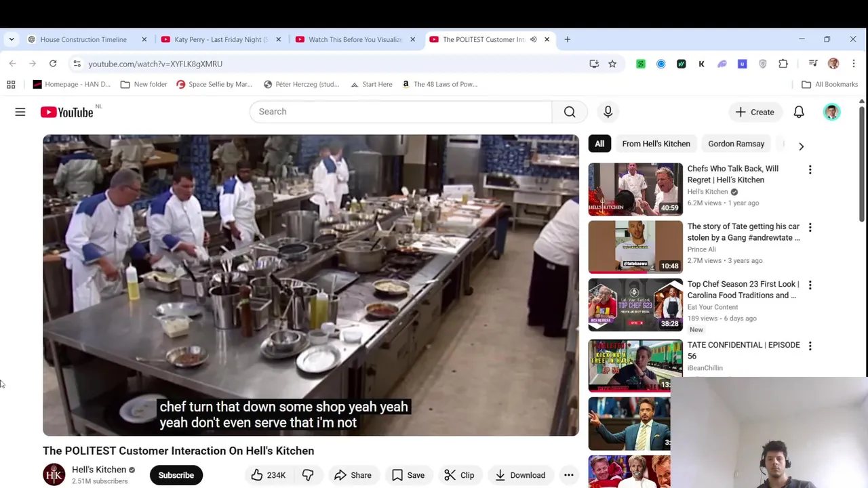This screenshot has width=868, height=488.
Task: Open Péter Herczeg bookmark
Action: point(302,84)
